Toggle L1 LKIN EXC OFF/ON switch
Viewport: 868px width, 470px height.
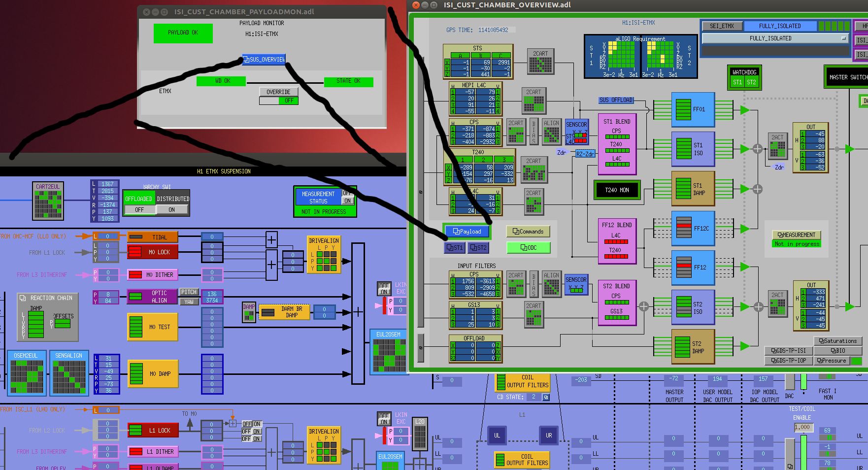coord(384,419)
